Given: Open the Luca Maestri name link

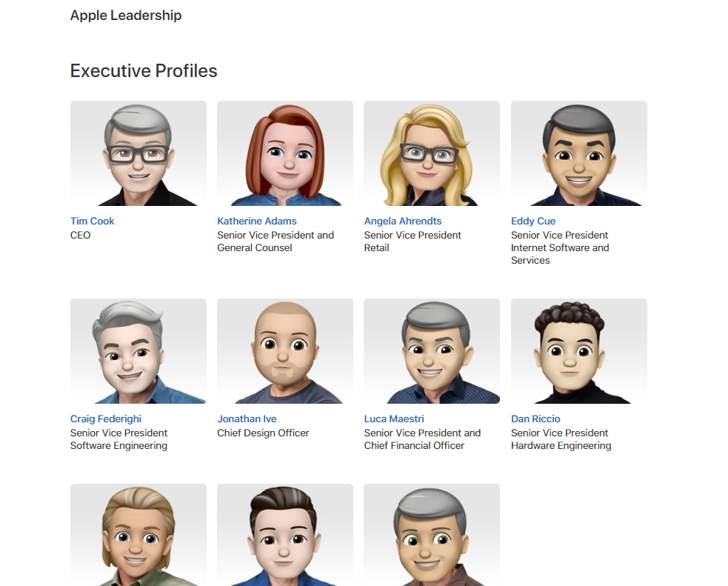Looking at the screenshot, I should pyautogui.click(x=394, y=419).
